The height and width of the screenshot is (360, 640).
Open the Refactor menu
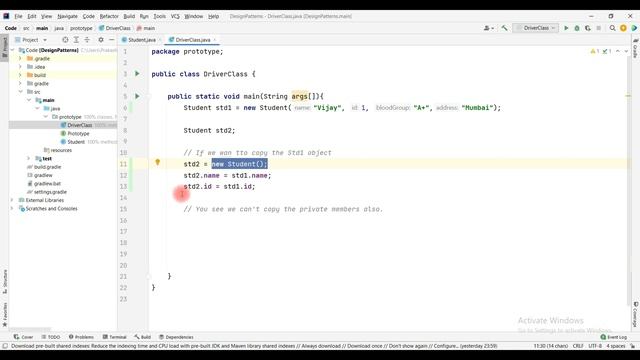109,16
